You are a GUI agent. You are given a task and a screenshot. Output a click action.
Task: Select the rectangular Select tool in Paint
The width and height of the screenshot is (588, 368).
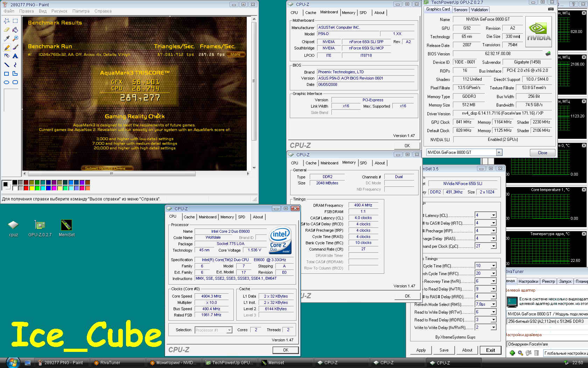(x=15, y=21)
